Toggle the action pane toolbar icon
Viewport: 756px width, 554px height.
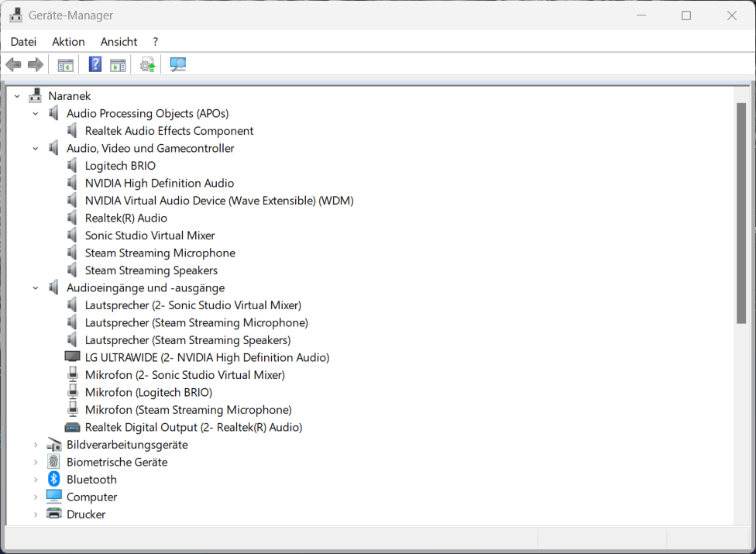pyautogui.click(x=118, y=64)
